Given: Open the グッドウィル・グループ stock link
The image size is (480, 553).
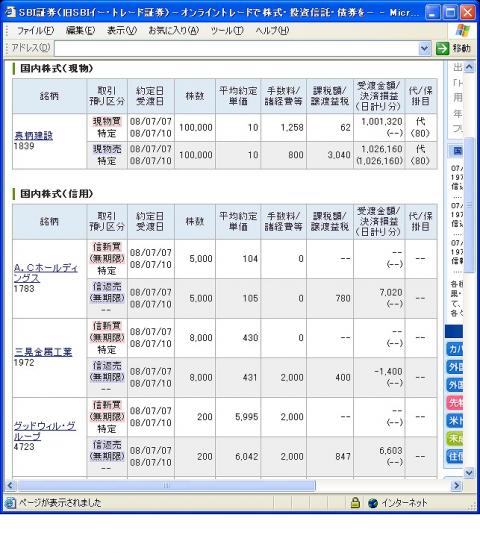Looking at the screenshot, I should 45,431.
